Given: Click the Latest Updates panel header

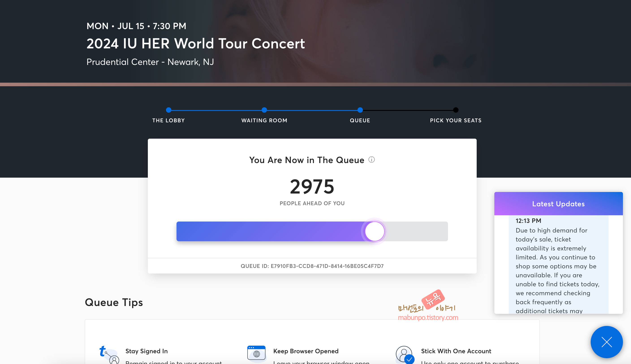Looking at the screenshot, I should tap(558, 203).
